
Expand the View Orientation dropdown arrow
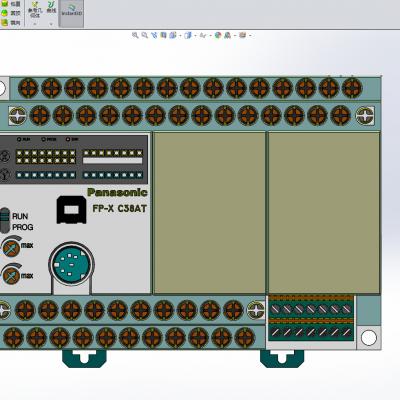pos(180,35)
